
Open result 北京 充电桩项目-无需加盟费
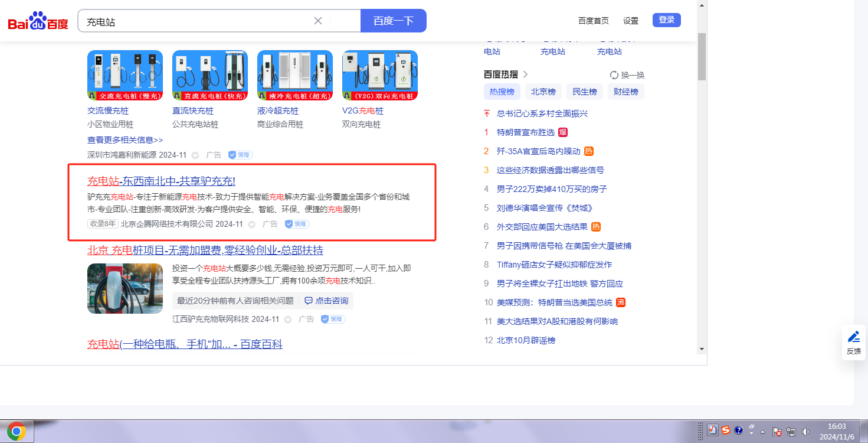tap(205, 250)
